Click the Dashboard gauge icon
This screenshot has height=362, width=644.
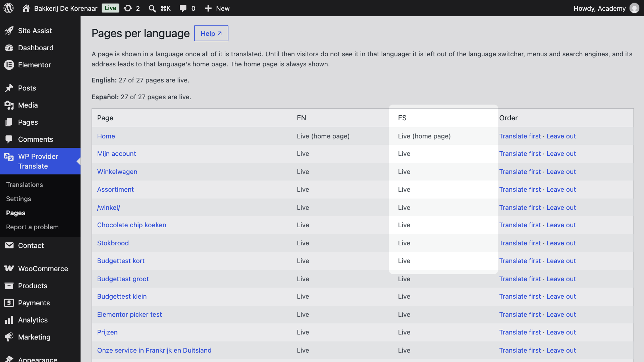click(9, 48)
